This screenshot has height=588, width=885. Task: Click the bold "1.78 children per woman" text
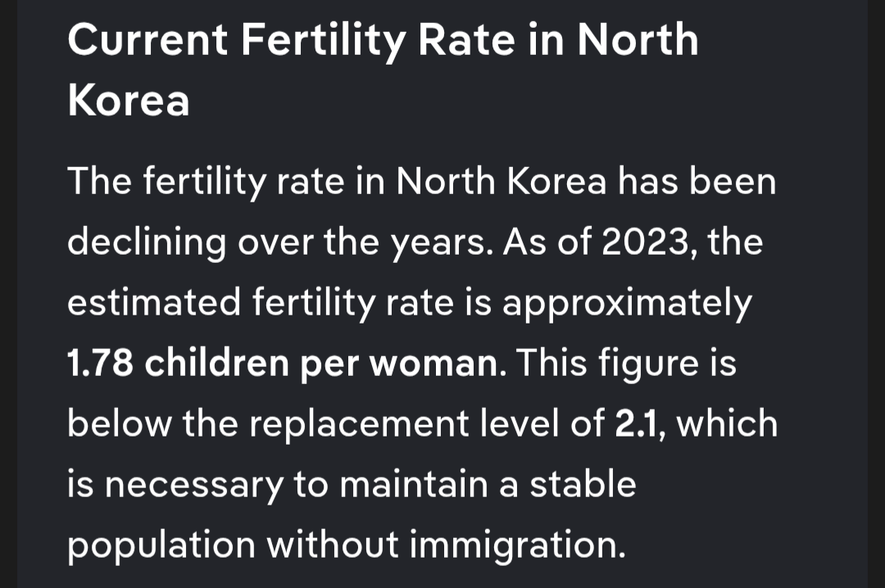tap(281, 363)
